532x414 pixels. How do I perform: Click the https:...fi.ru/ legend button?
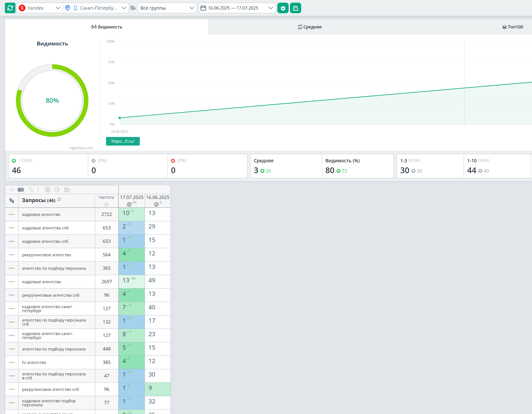click(123, 141)
